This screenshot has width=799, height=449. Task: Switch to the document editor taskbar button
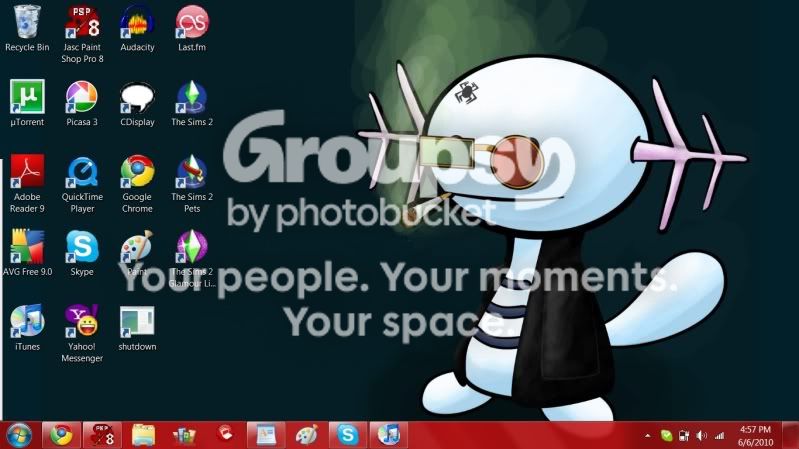tap(266, 435)
